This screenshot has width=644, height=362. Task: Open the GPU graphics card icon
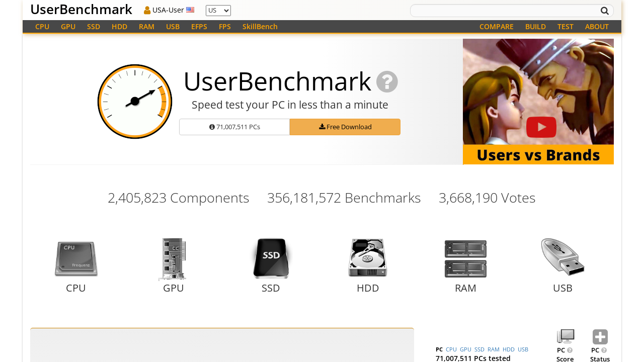(173, 259)
